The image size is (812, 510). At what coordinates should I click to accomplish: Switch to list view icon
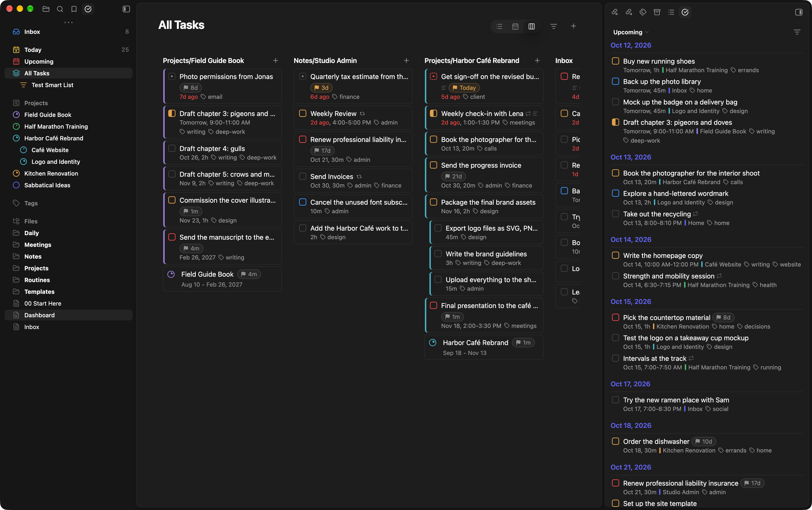pos(499,26)
